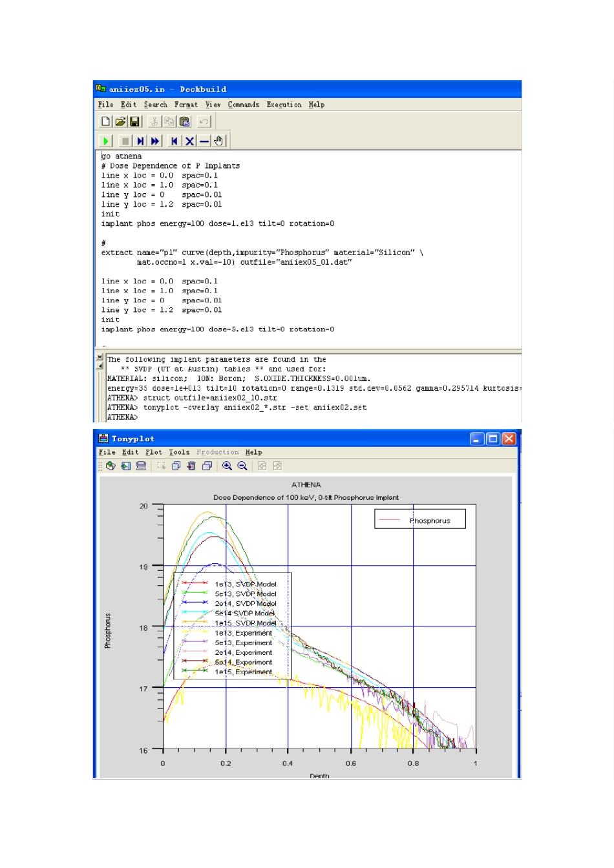The height and width of the screenshot is (868, 614).
Task: Click the delete plot trash icon
Action: click(191, 466)
